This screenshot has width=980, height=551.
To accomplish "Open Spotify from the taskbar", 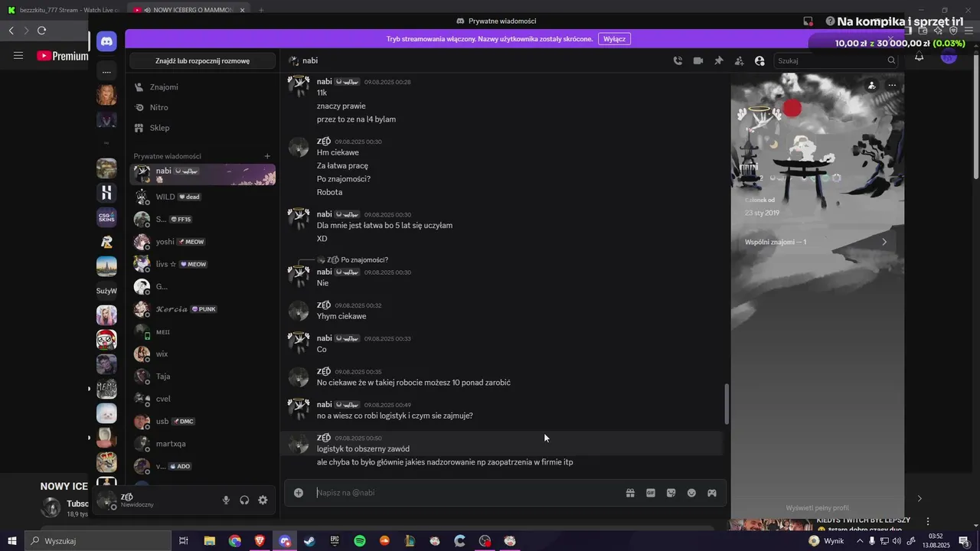I will pos(359,541).
